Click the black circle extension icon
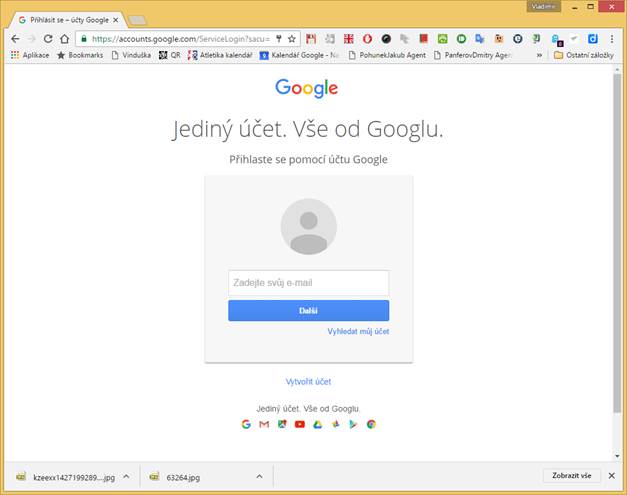 tap(386, 39)
